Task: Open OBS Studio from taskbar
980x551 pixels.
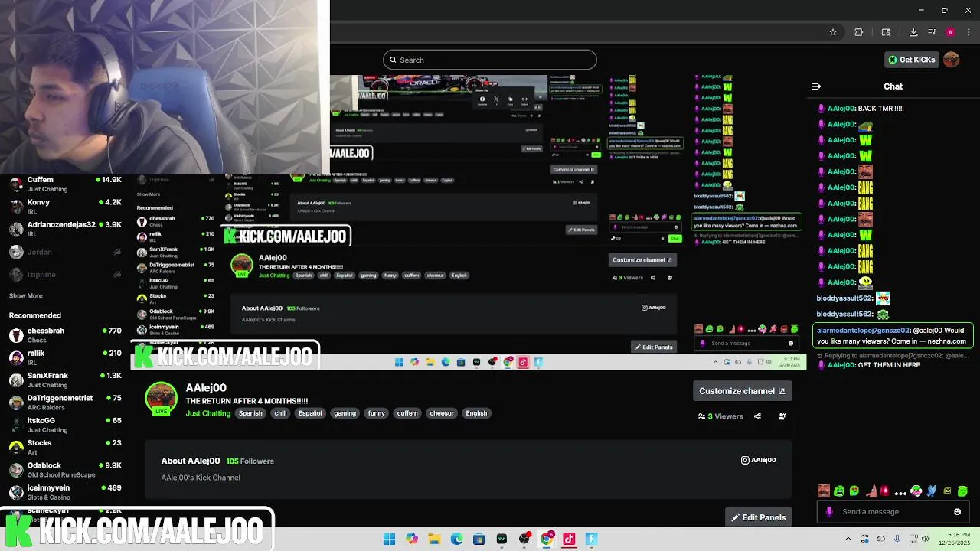Action: coord(524,539)
